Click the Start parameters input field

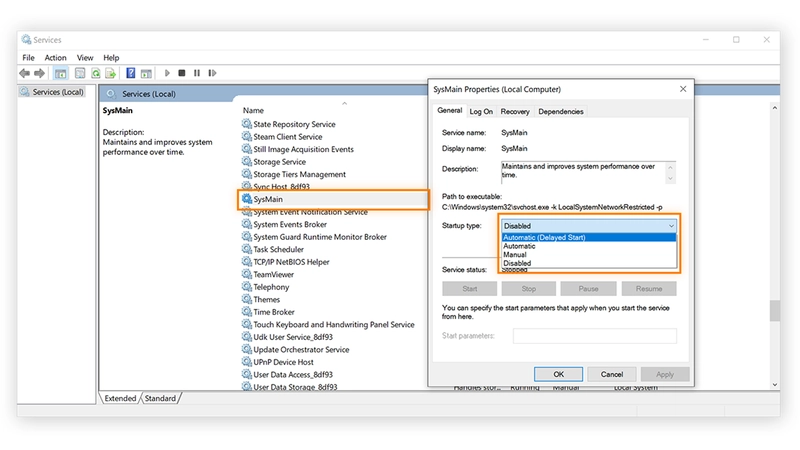(x=594, y=336)
